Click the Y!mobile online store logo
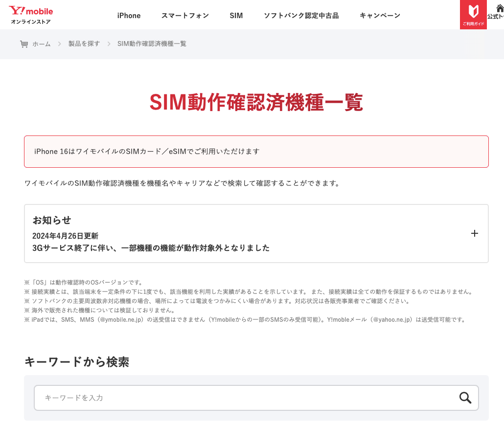 point(30,14)
